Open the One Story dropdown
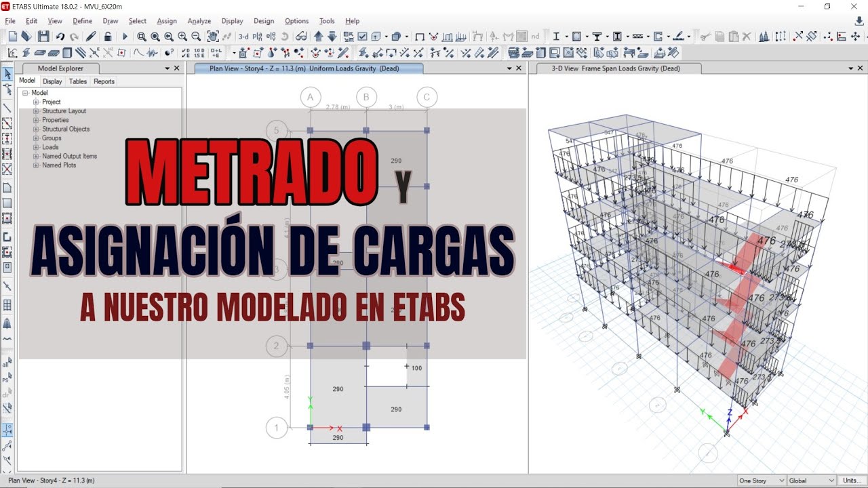 pyautogui.click(x=762, y=481)
